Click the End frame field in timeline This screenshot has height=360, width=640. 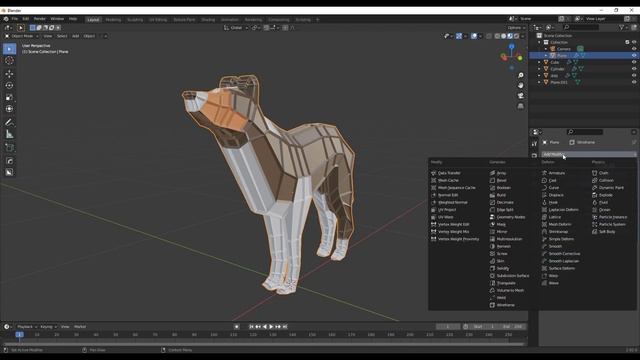pyautogui.click(x=513, y=327)
